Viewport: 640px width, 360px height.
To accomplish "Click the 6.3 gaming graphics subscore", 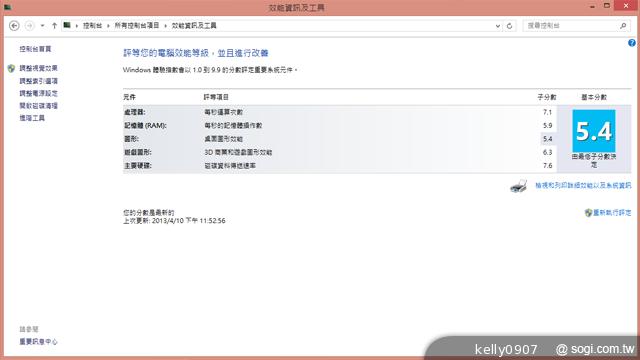I will tap(547, 152).
